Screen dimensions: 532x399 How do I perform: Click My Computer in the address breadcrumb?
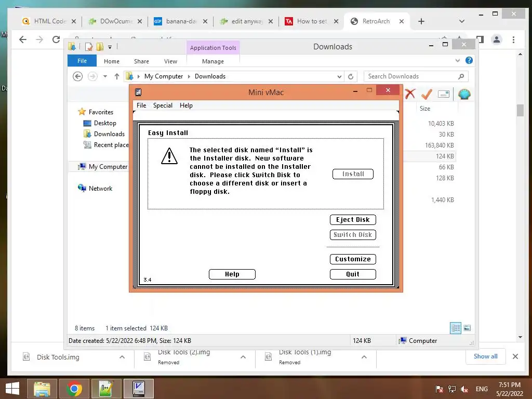pos(164,76)
